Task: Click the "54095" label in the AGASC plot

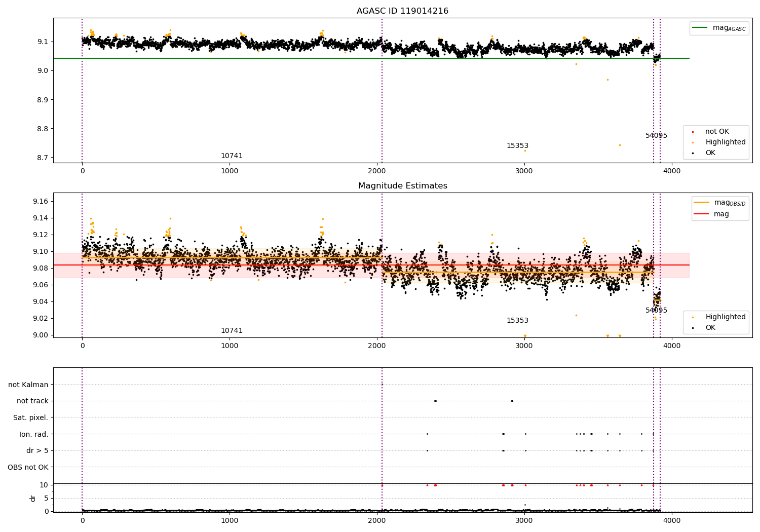Action: pos(656,136)
